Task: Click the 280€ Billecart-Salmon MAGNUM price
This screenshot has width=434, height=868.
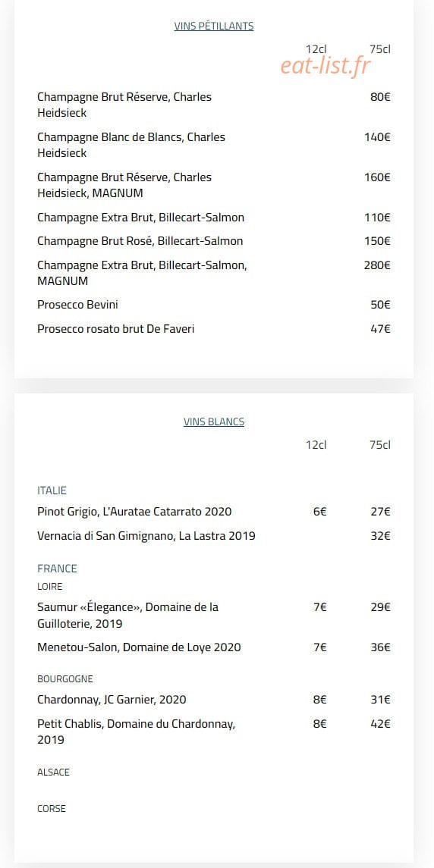Action: point(377,265)
